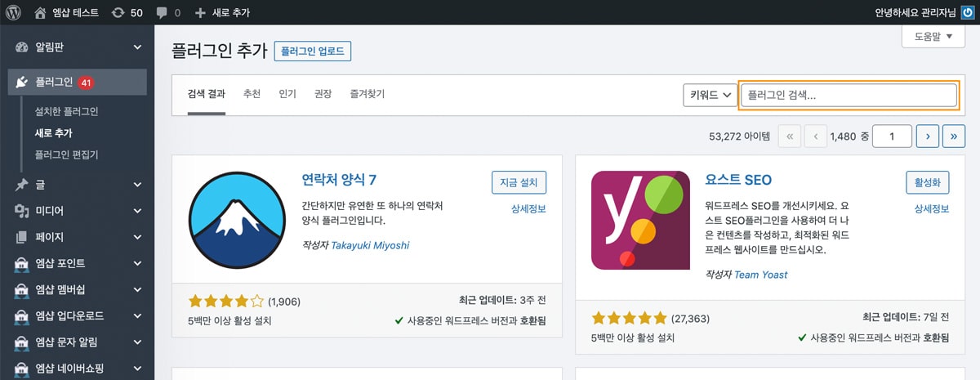980x380 pixels.
Task: Open the 연락처 양식 7 title link
Action: click(x=339, y=180)
